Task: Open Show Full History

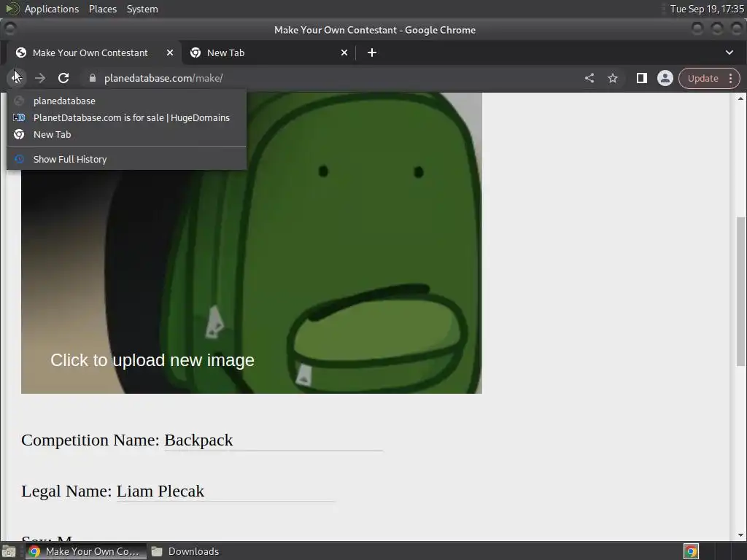Action: tap(127, 160)
